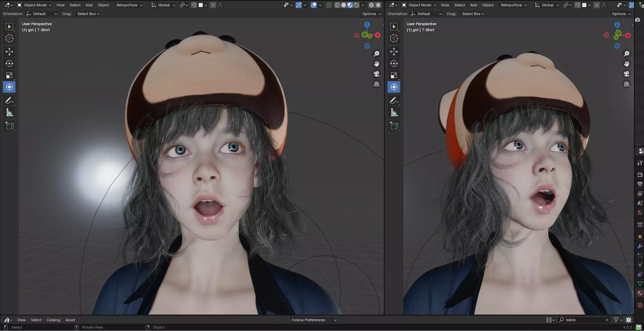Open Object Mode dropdown in right viewport
This screenshot has width=644, height=331.
click(x=418, y=5)
